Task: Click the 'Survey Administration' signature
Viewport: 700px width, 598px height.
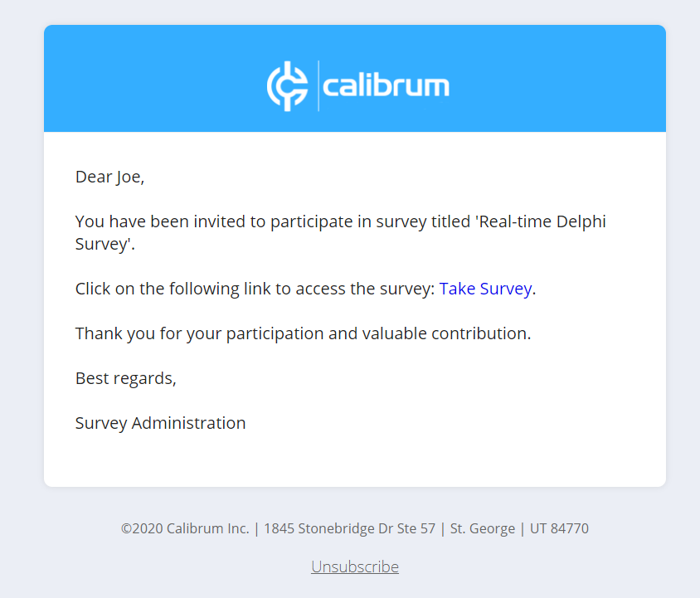Action: 160,423
